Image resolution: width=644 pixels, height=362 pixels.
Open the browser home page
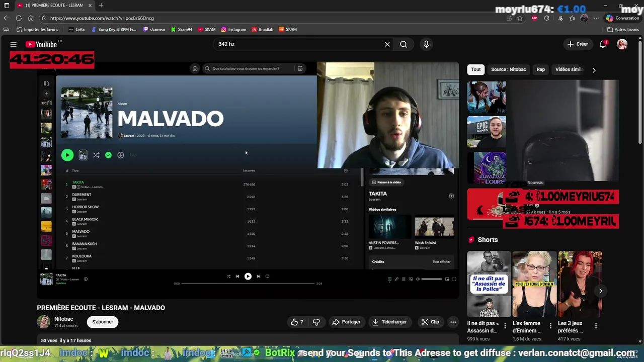point(31,18)
